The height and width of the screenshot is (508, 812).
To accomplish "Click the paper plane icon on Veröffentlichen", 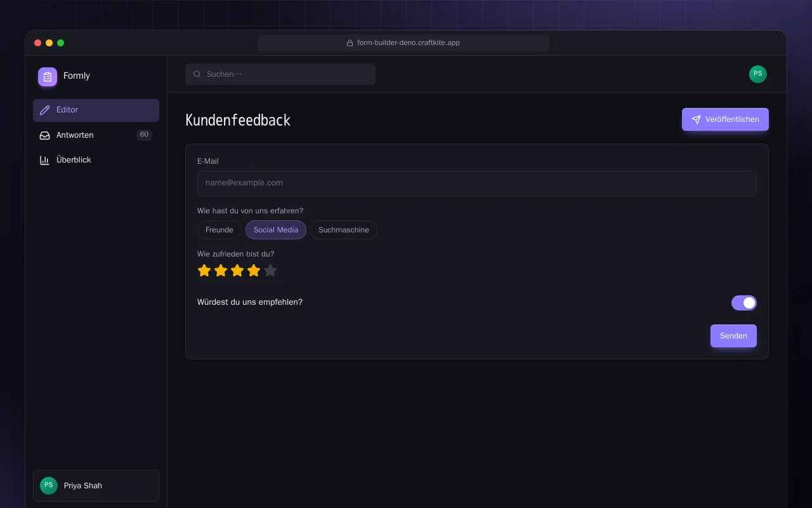I will click(696, 119).
